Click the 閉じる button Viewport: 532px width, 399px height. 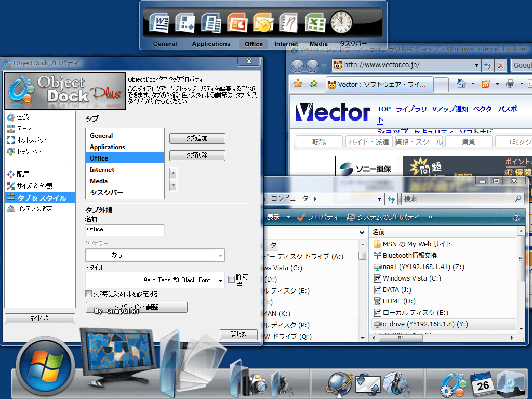pyautogui.click(x=238, y=335)
